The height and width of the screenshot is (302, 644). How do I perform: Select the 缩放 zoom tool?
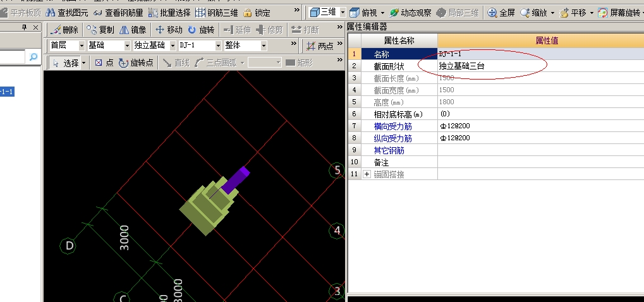pos(534,13)
